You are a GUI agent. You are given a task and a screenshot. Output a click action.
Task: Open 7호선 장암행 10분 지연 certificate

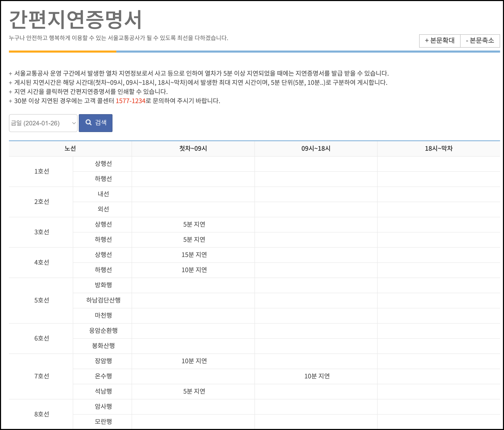click(x=194, y=361)
